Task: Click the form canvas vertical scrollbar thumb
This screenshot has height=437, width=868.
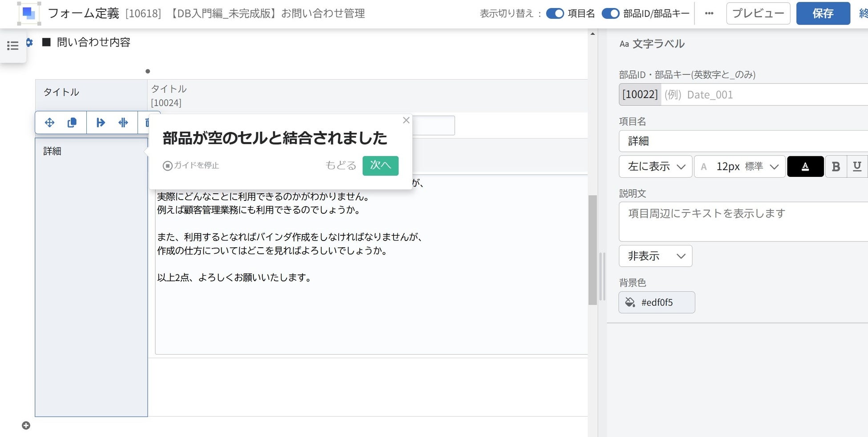Action: click(x=592, y=250)
